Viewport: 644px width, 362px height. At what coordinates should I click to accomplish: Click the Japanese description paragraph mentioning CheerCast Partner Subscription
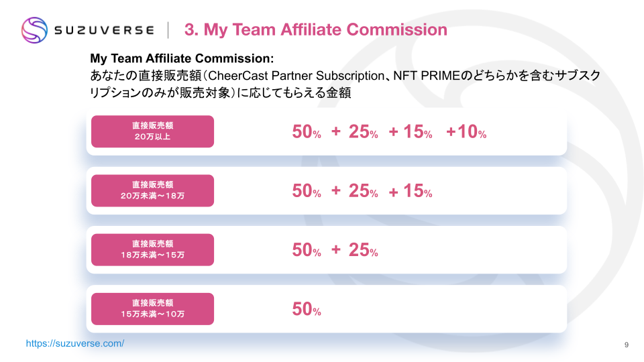click(x=344, y=84)
